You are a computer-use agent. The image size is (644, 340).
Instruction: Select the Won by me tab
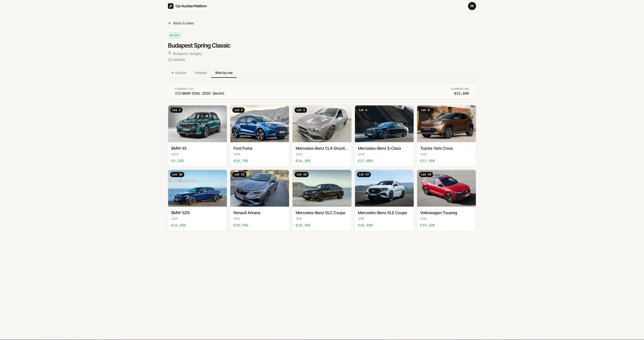coord(224,73)
